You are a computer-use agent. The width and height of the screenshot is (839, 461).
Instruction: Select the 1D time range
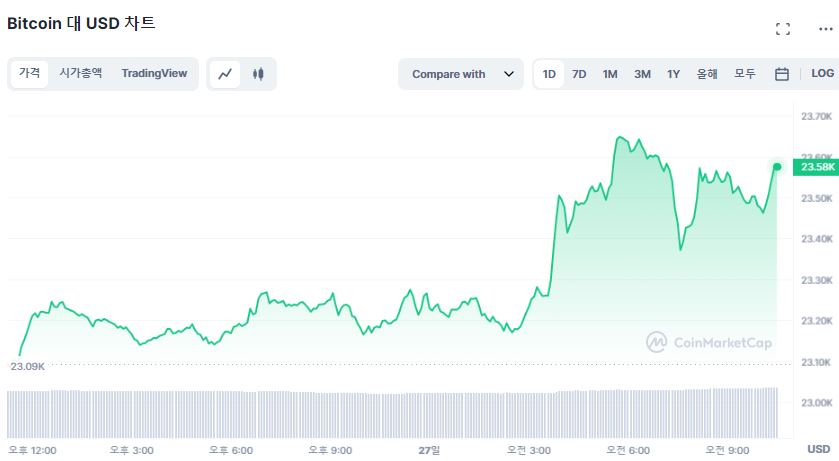click(549, 74)
